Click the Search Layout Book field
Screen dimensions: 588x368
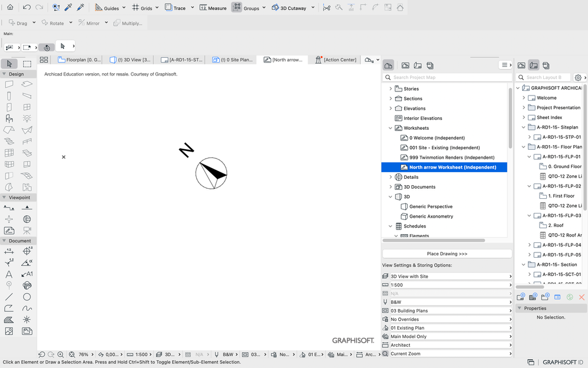(543, 77)
